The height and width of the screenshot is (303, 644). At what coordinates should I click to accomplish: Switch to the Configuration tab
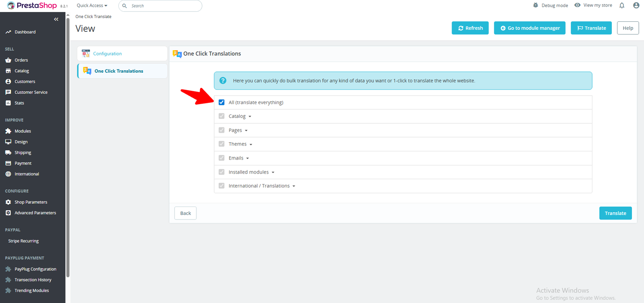click(107, 54)
